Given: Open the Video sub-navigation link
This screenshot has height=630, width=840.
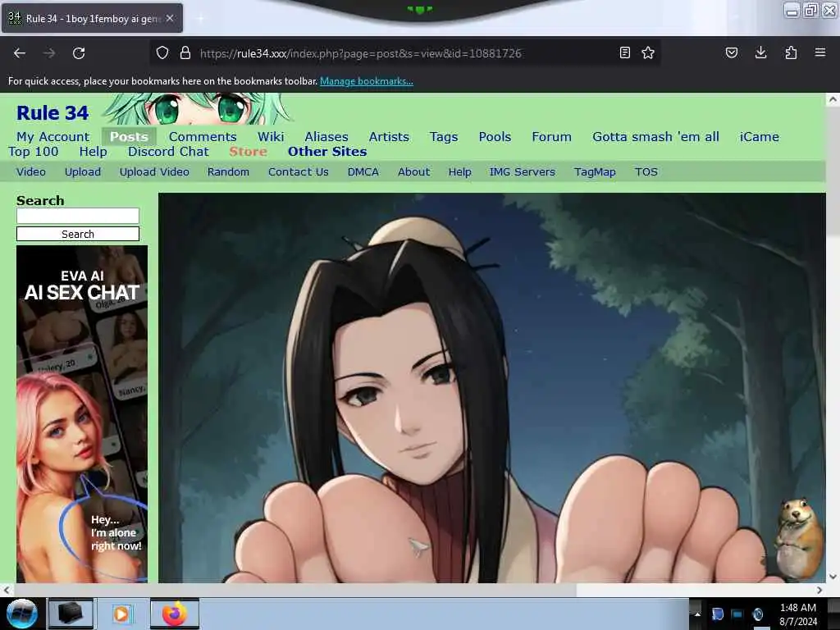Looking at the screenshot, I should pyautogui.click(x=31, y=172).
